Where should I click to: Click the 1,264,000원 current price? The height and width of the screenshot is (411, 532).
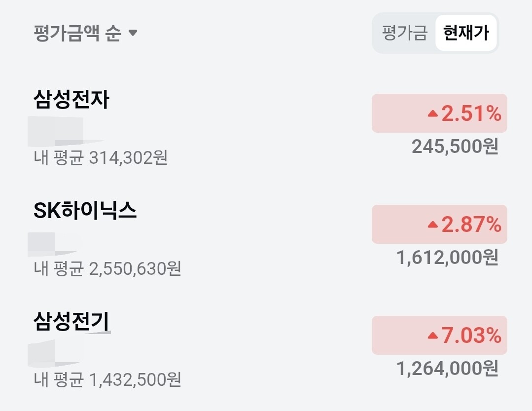click(x=448, y=369)
